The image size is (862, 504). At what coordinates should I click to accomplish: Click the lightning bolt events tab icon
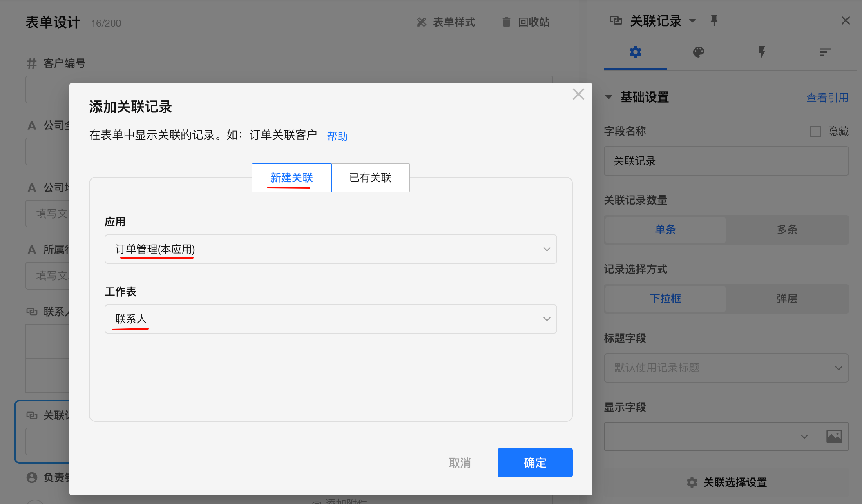tap(762, 52)
